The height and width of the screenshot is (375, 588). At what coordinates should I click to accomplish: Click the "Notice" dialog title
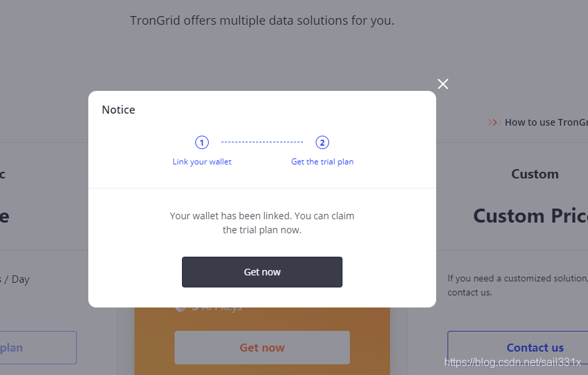pos(118,110)
